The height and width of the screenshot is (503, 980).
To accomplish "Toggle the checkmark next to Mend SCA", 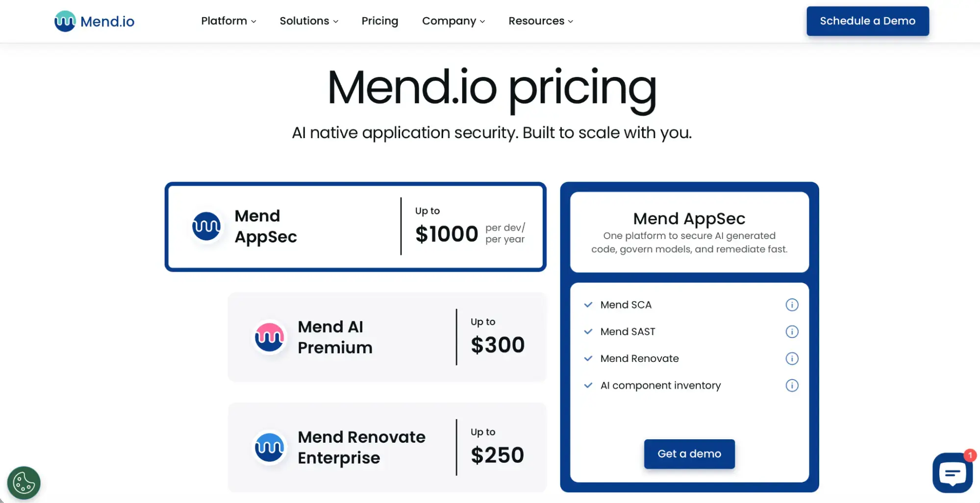I will [x=588, y=305].
